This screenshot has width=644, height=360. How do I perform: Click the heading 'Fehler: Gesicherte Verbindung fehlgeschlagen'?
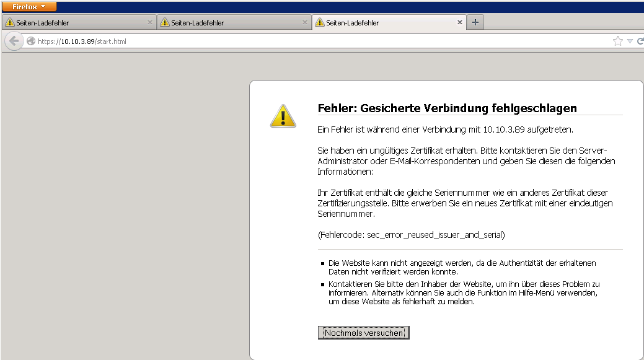point(447,108)
